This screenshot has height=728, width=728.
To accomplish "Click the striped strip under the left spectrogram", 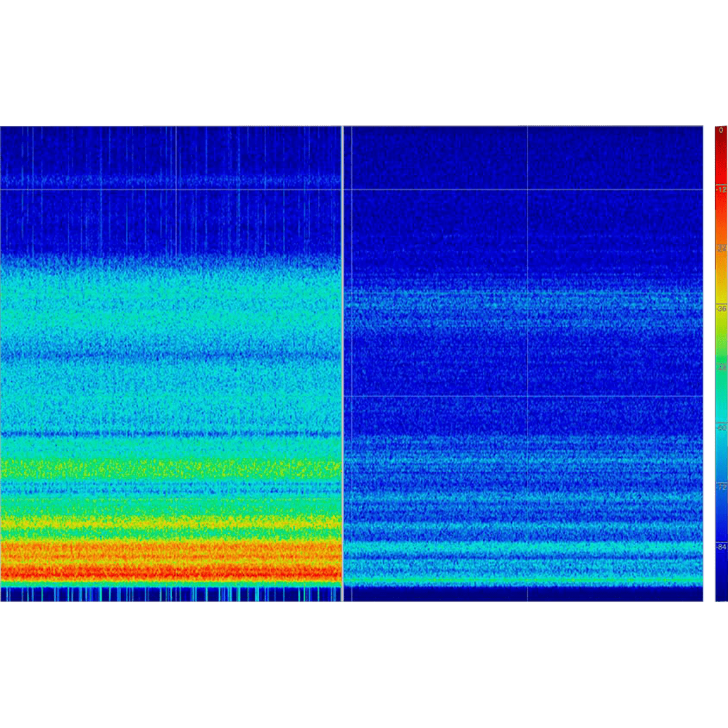I will coord(171,594).
